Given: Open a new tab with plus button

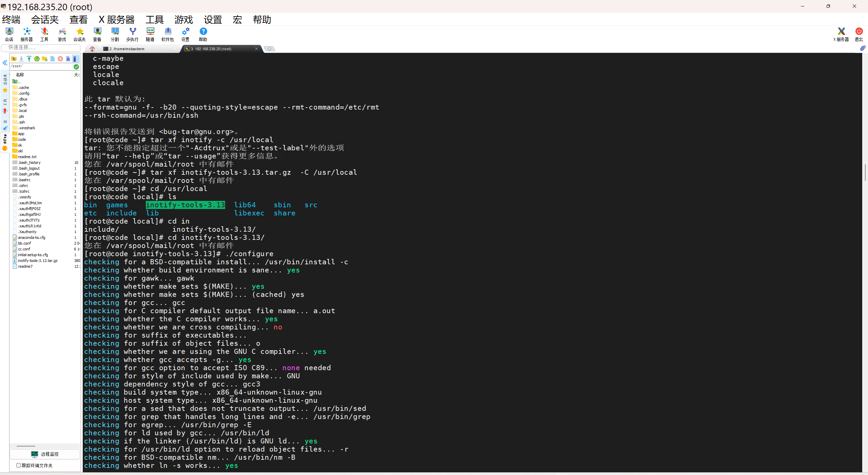Looking at the screenshot, I should tap(269, 49).
